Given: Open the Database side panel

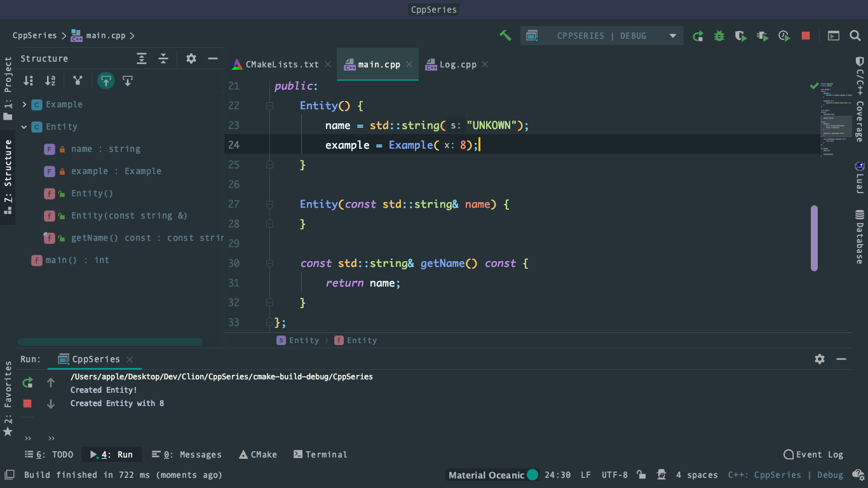Looking at the screenshot, I should pyautogui.click(x=859, y=237).
